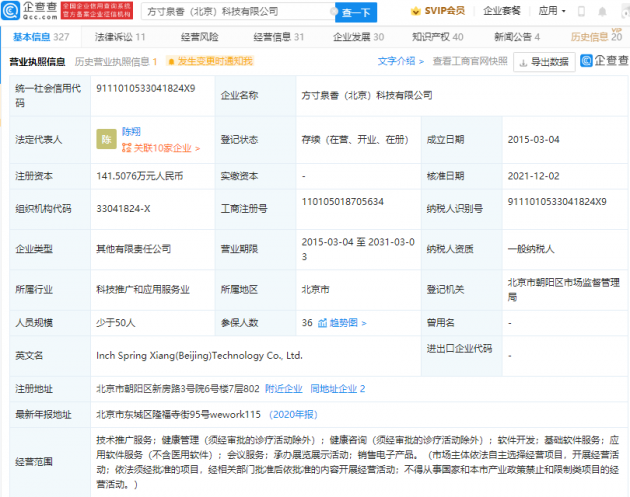Focus the company name search field

[x=237, y=12]
